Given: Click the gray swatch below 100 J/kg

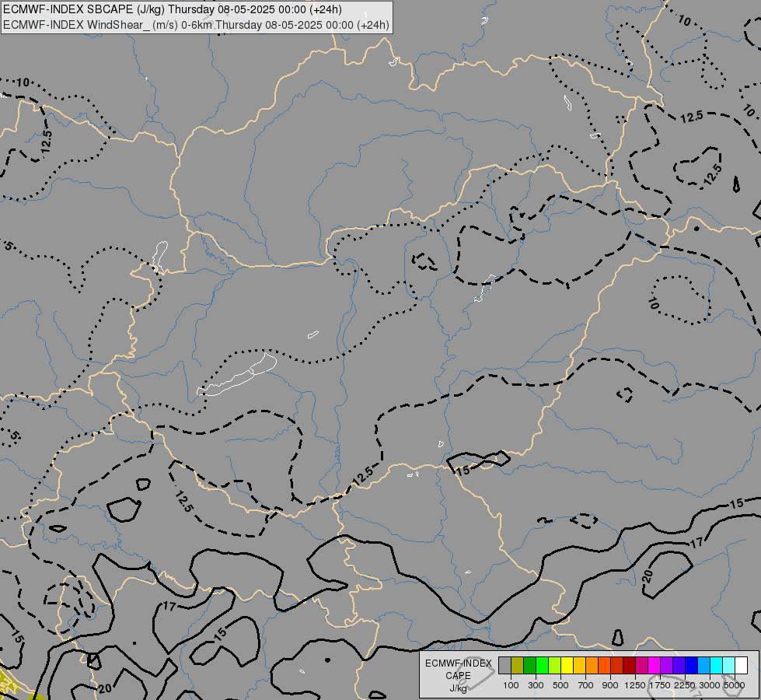Looking at the screenshot, I should [x=504, y=665].
